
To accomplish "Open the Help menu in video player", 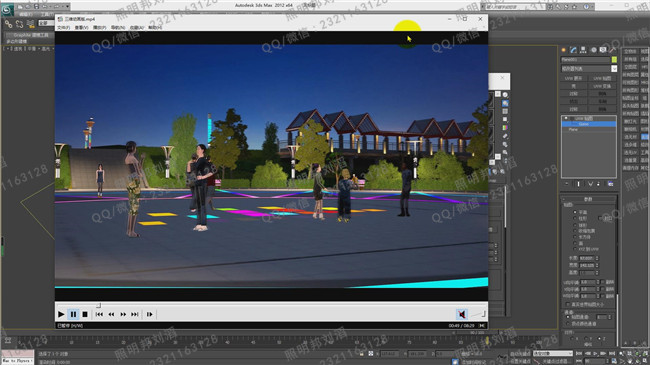I will click(x=155, y=27).
